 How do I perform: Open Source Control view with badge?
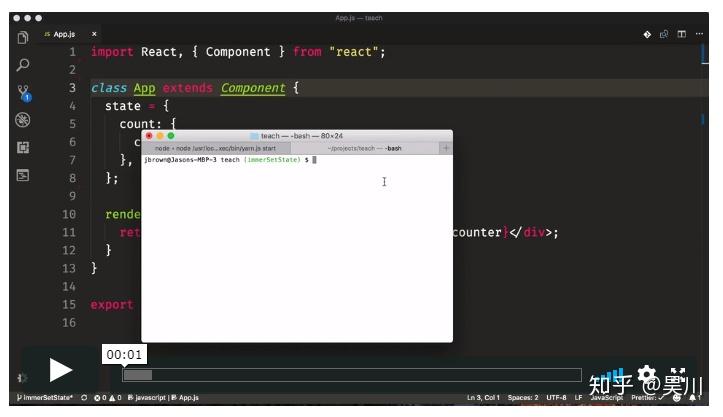[23, 93]
